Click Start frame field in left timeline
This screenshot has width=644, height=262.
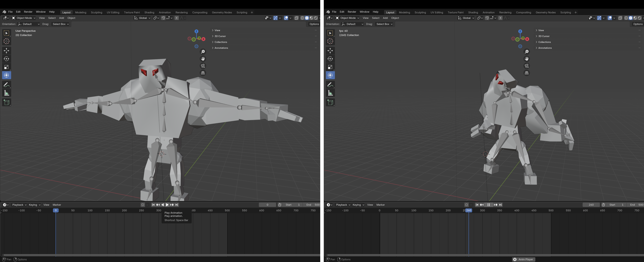(292, 205)
